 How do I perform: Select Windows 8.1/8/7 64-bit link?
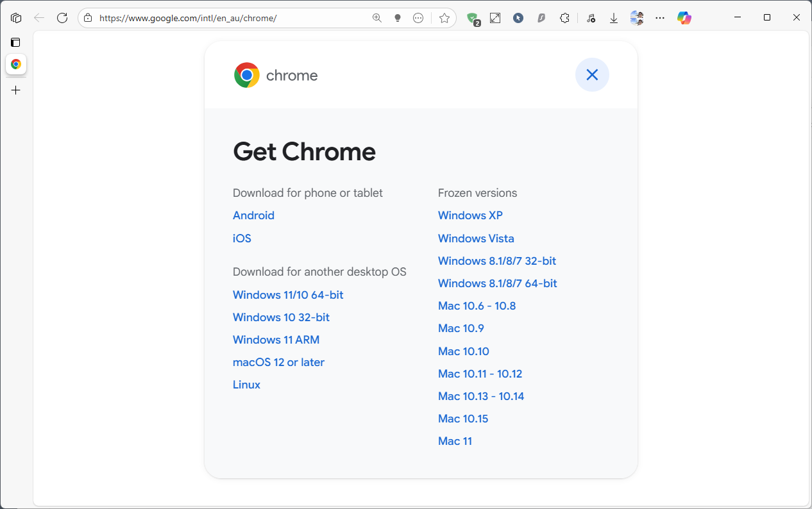498,283
